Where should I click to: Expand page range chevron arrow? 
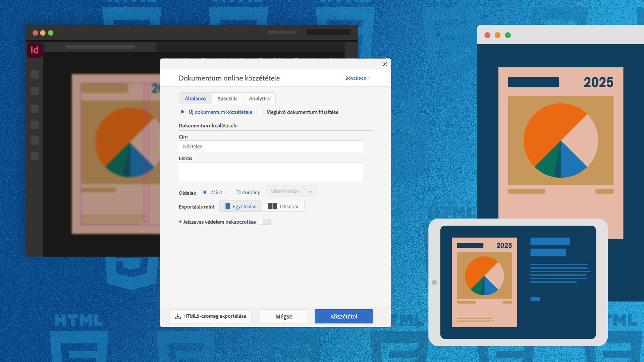(x=310, y=192)
